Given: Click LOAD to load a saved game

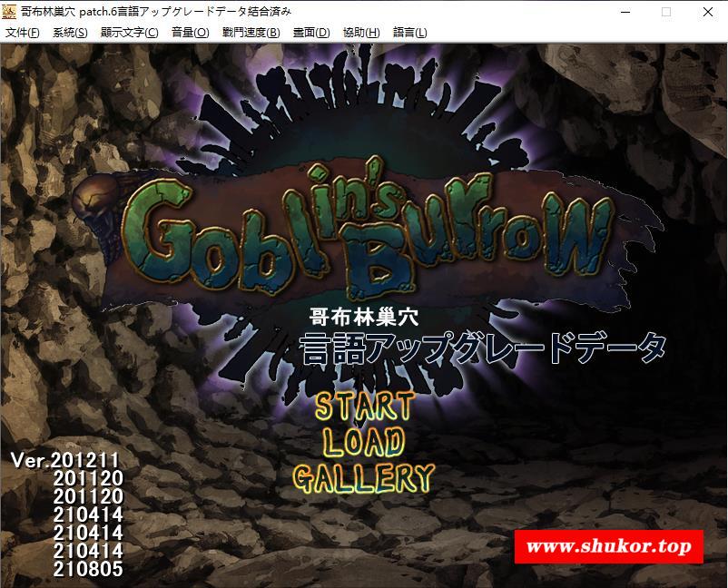Looking at the screenshot, I should coord(364,442).
